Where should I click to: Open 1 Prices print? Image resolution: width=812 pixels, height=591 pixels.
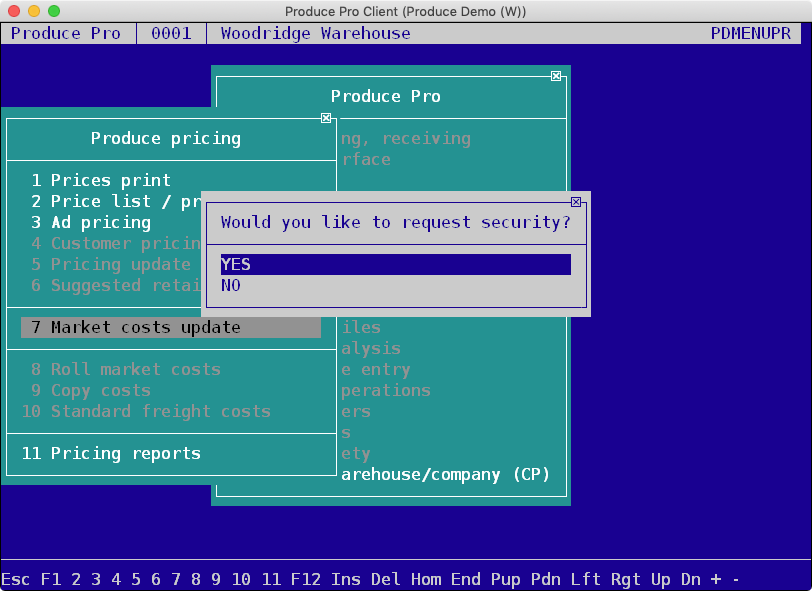101,180
